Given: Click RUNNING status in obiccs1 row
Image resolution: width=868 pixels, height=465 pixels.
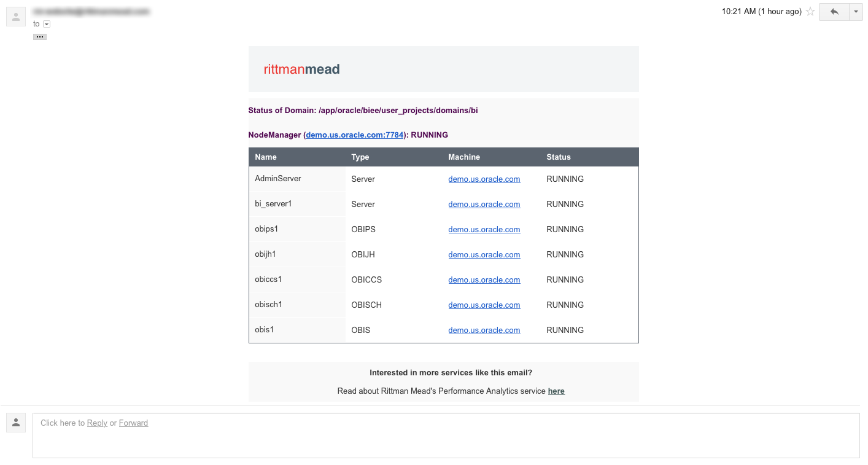Looking at the screenshot, I should click(x=565, y=280).
